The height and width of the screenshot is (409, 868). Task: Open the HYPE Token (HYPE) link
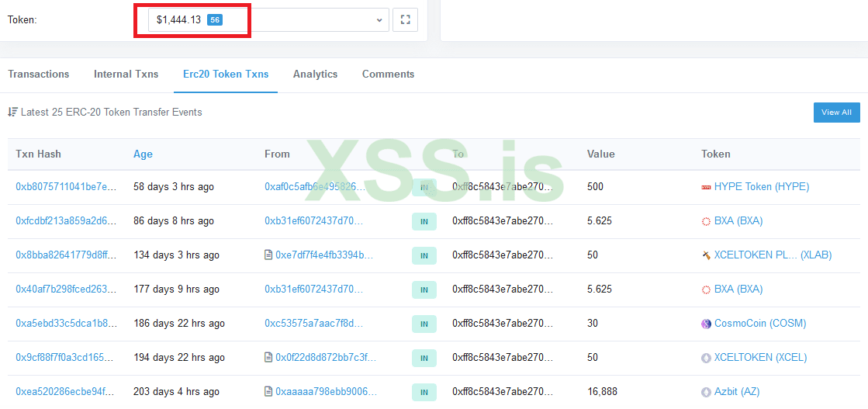point(762,187)
